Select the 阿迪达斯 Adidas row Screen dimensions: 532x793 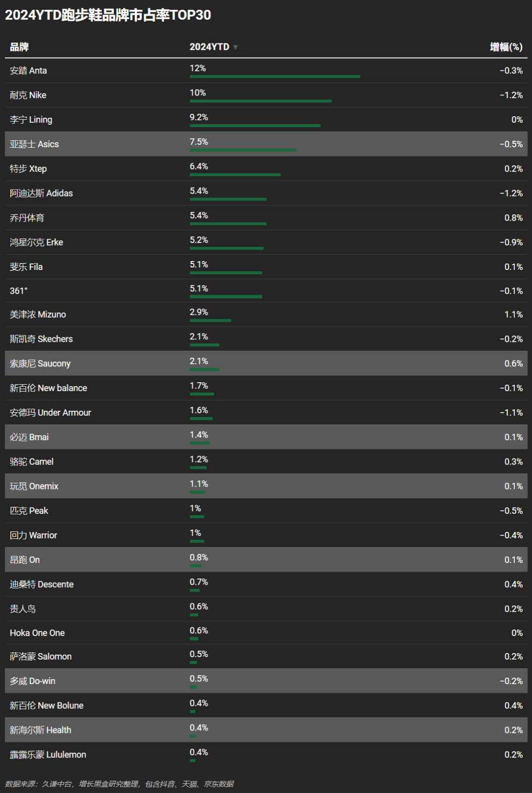[266, 193]
